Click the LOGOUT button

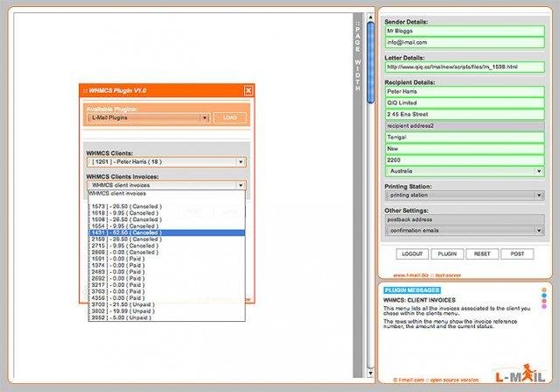coord(412,254)
